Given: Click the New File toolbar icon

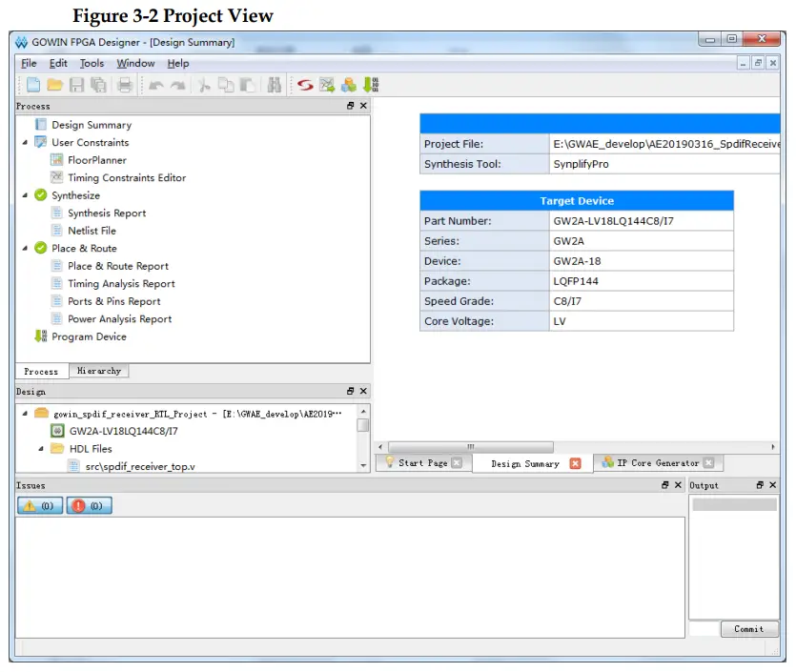Looking at the screenshot, I should (33, 85).
